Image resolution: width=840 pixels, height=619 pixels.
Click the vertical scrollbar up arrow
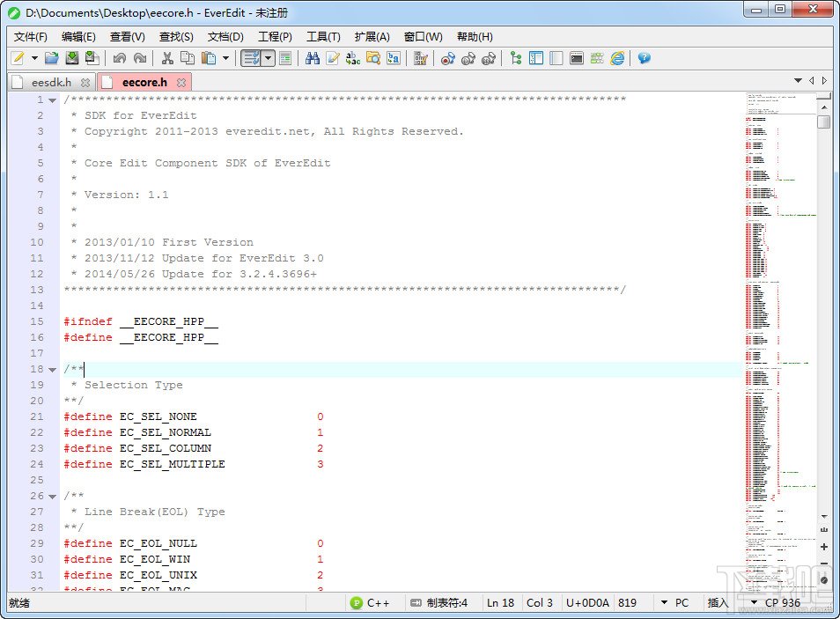coord(824,107)
